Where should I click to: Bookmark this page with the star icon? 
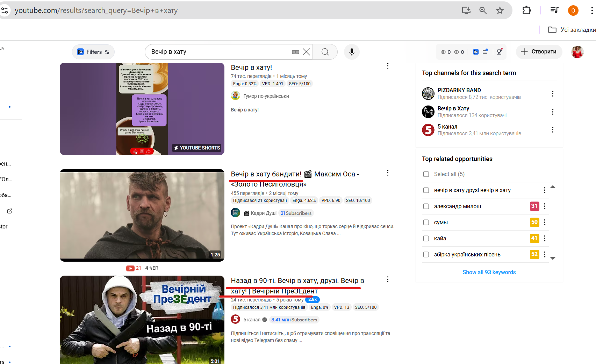coord(500,10)
